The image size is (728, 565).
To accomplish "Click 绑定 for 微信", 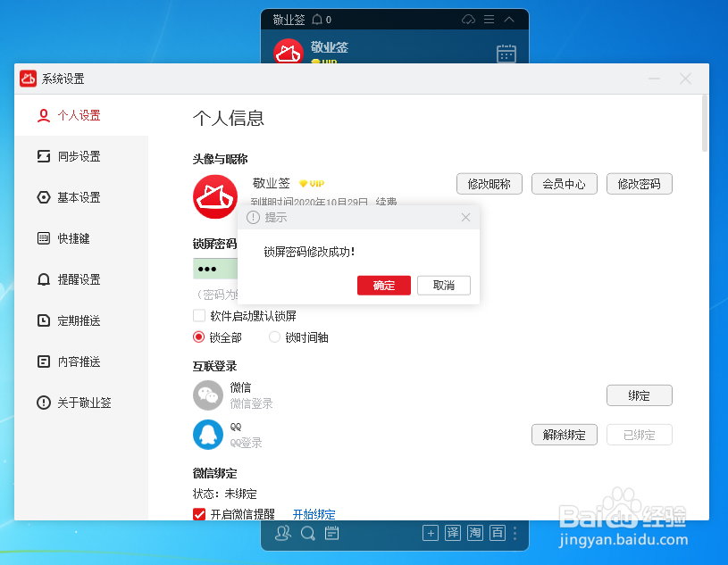I will (x=640, y=395).
